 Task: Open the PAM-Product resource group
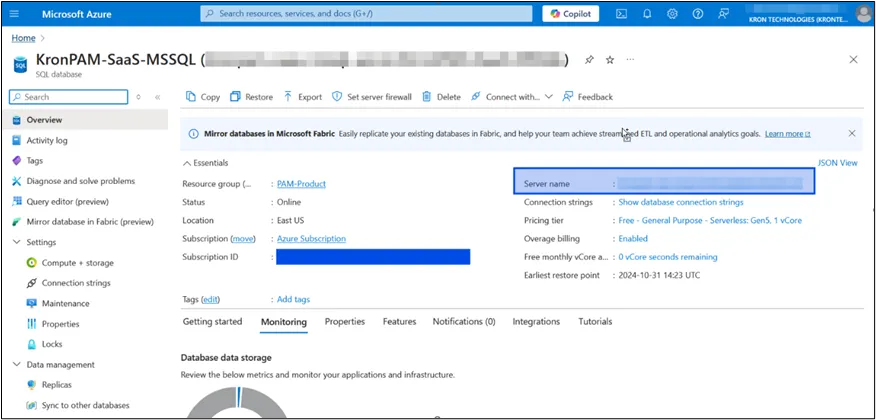pyautogui.click(x=301, y=184)
